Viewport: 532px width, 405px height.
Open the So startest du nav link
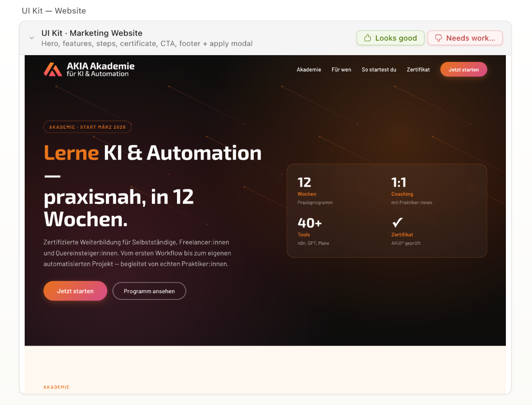click(379, 70)
